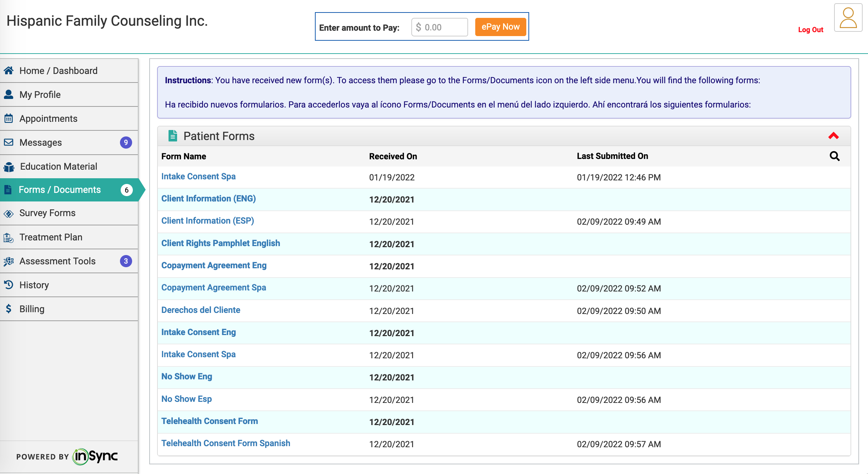Viewport: 868px width, 474px height.
Task: Click the amount to pay input field
Action: pyautogui.click(x=440, y=27)
